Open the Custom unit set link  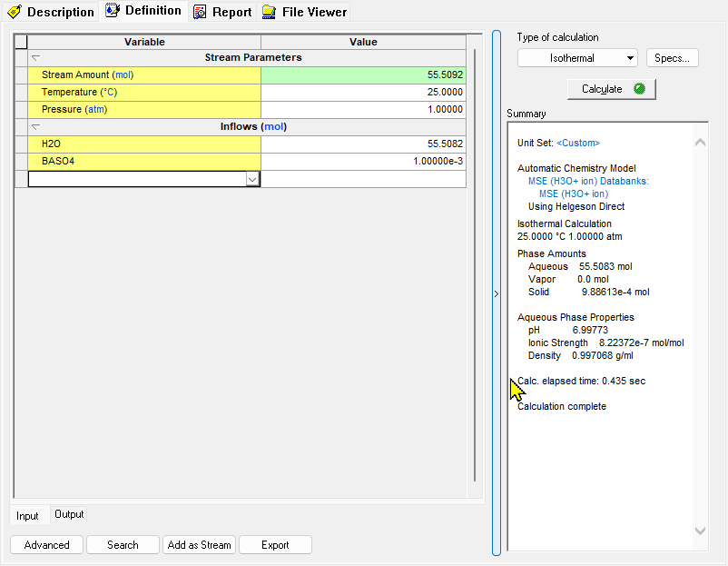[x=578, y=144]
